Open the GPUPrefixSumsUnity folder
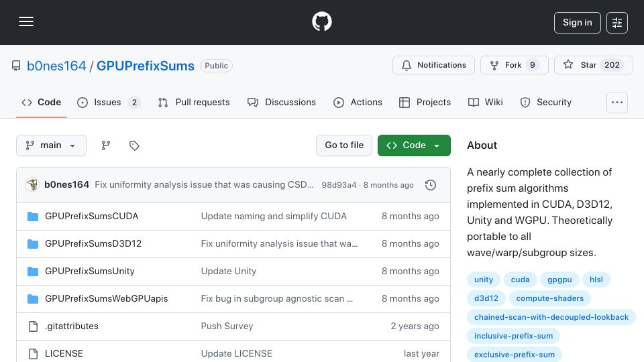The width and height of the screenshot is (644, 362). [90, 271]
